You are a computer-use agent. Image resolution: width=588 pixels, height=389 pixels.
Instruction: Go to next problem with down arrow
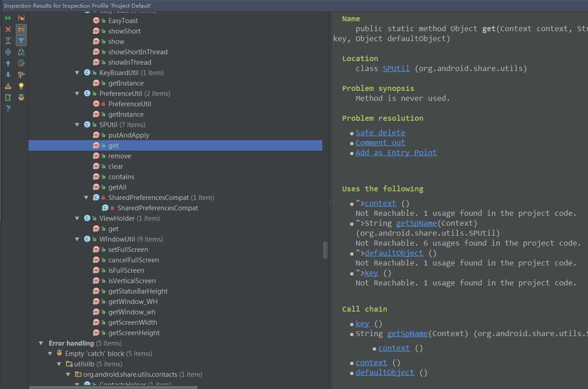8,75
